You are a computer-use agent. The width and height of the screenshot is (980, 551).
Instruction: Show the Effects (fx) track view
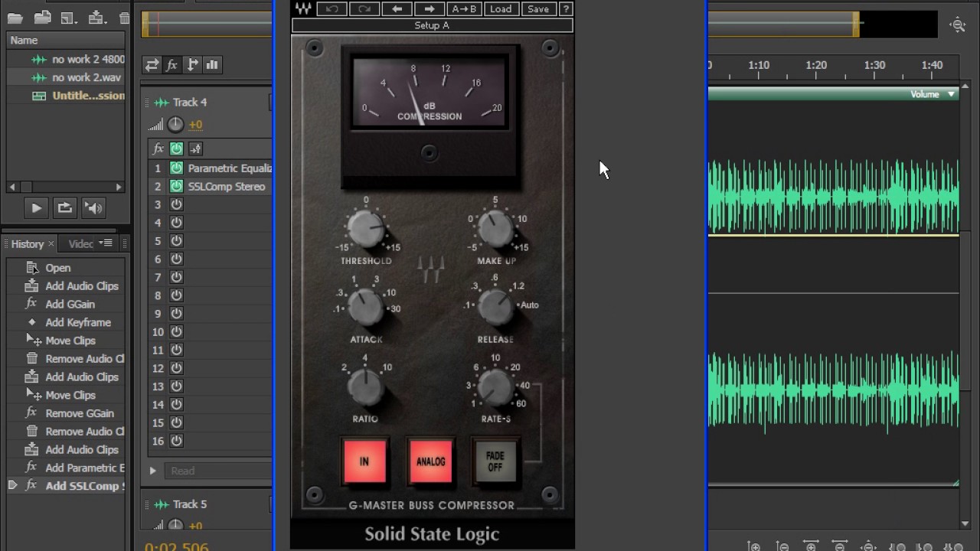click(x=171, y=65)
